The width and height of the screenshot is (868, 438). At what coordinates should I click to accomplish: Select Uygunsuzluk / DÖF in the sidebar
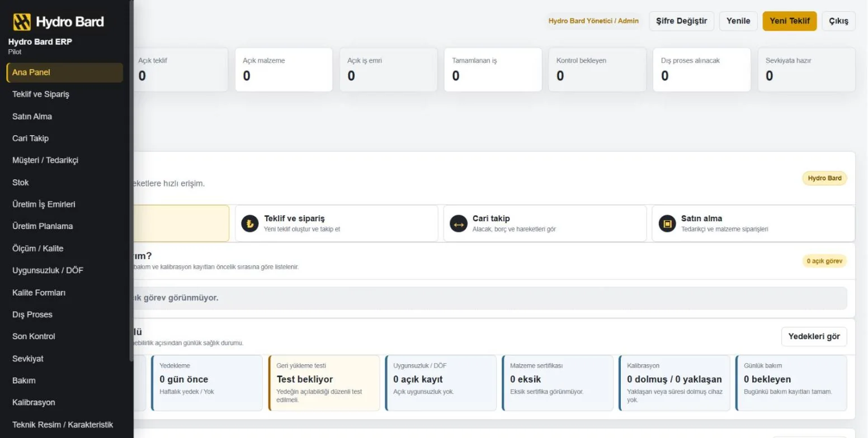click(x=64, y=270)
